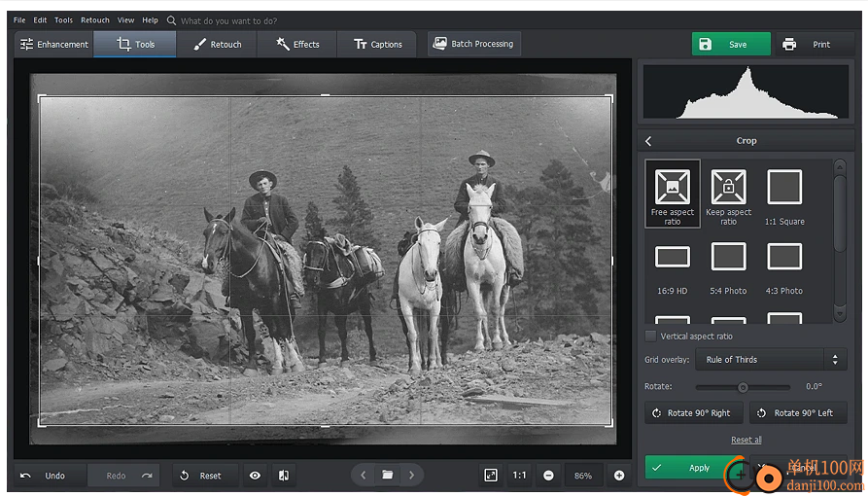The height and width of the screenshot is (496, 868).
Task: Click the Grid overlay dropdown arrows
Action: coord(835,360)
